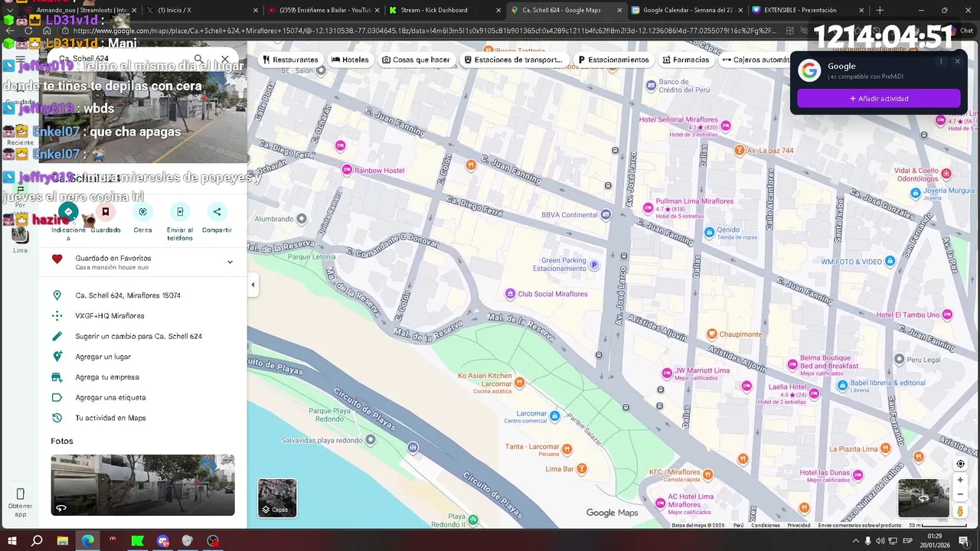Close the Google PreMiD popup
Image resolution: width=980 pixels, height=551 pixels.
957,61
